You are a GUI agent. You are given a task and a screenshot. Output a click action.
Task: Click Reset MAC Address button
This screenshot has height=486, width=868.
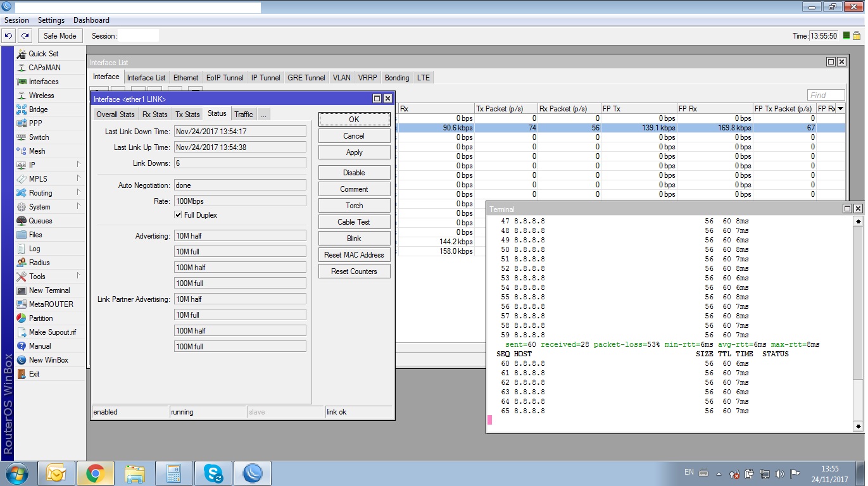(x=354, y=255)
